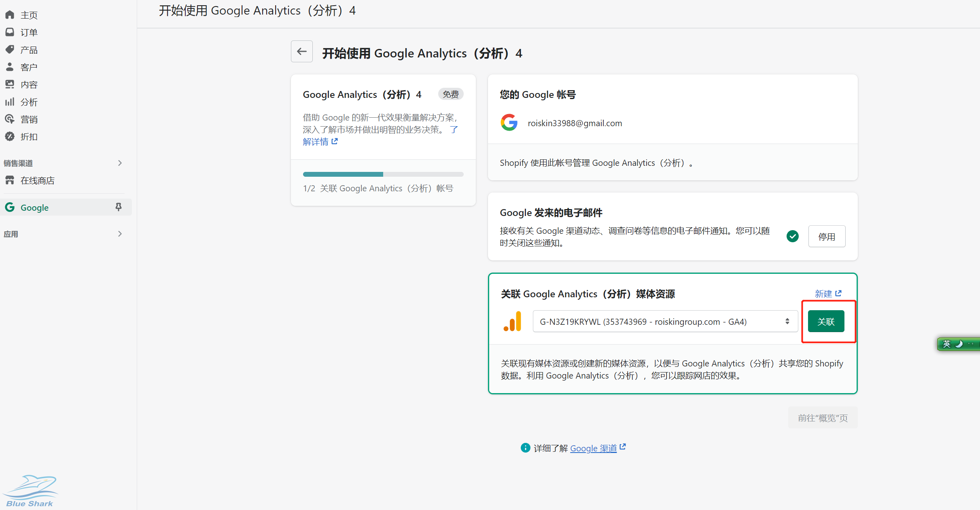Unpin Google channel using pin icon
The height and width of the screenshot is (510, 980).
pyautogui.click(x=119, y=207)
